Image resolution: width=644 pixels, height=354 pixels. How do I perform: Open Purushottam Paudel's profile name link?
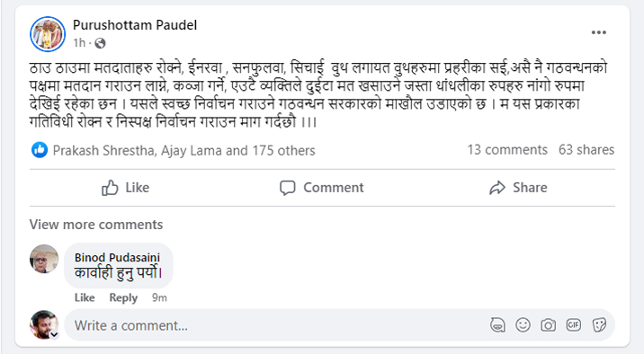click(x=135, y=25)
